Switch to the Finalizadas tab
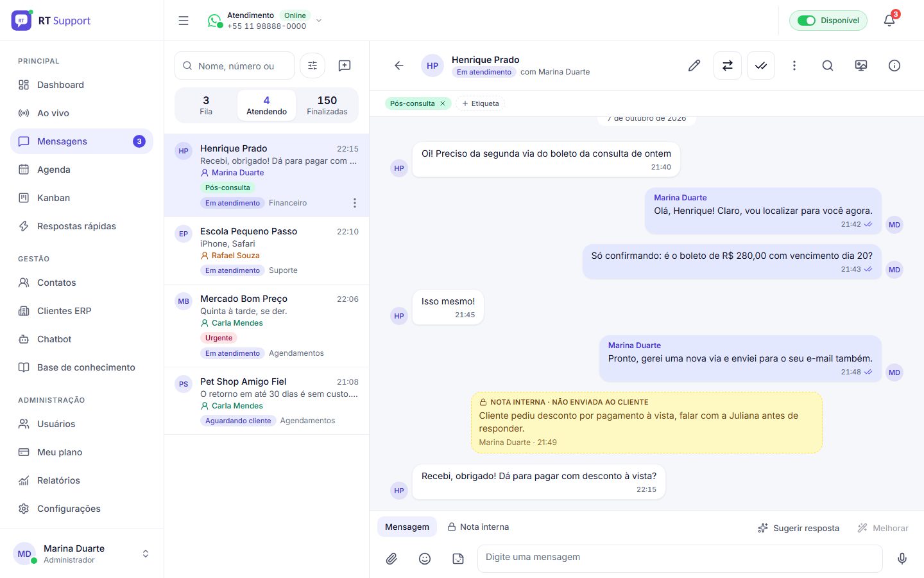The width and height of the screenshot is (924, 578). click(327, 105)
